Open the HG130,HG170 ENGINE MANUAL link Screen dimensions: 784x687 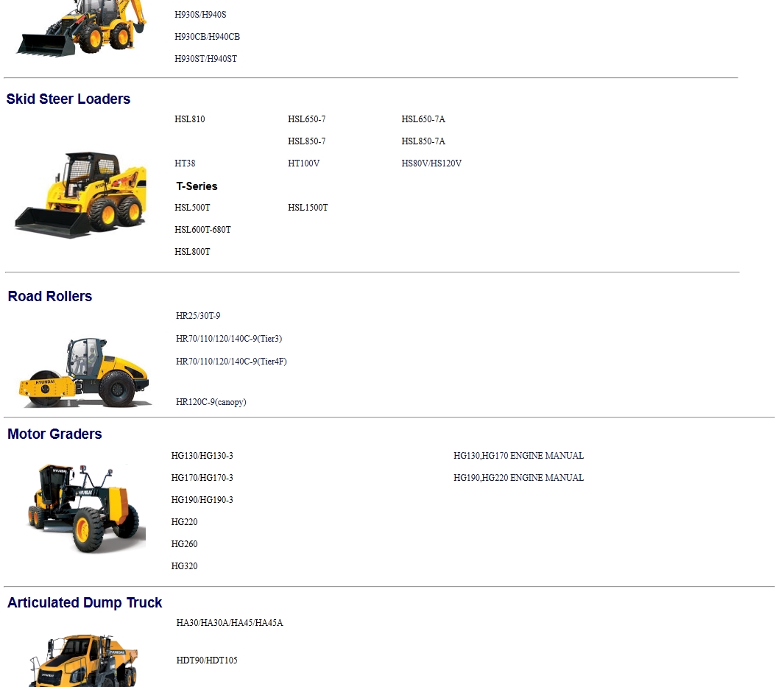point(518,456)
